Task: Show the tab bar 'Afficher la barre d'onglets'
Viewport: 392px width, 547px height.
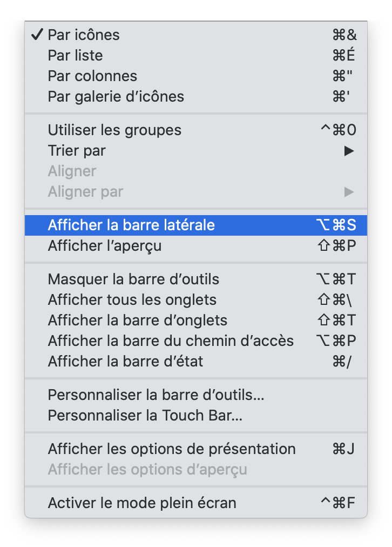Action: click(x=137, y=321)
